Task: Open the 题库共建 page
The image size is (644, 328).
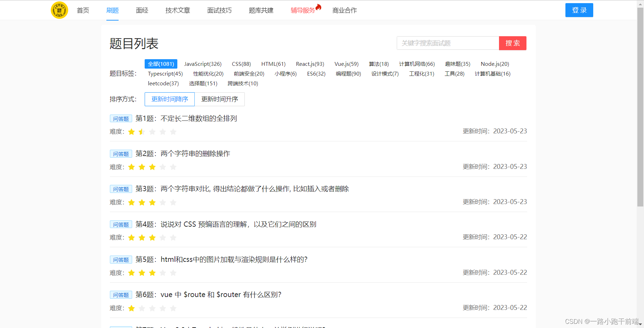Action: (261, 10)
